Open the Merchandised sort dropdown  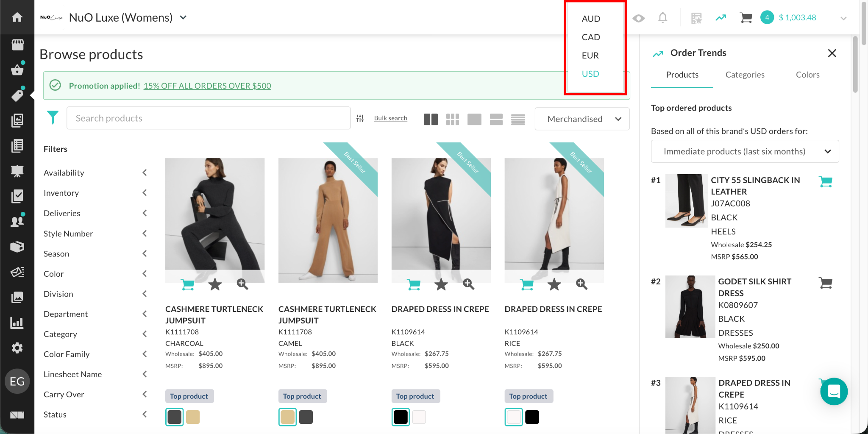click(x=582, y=119)
